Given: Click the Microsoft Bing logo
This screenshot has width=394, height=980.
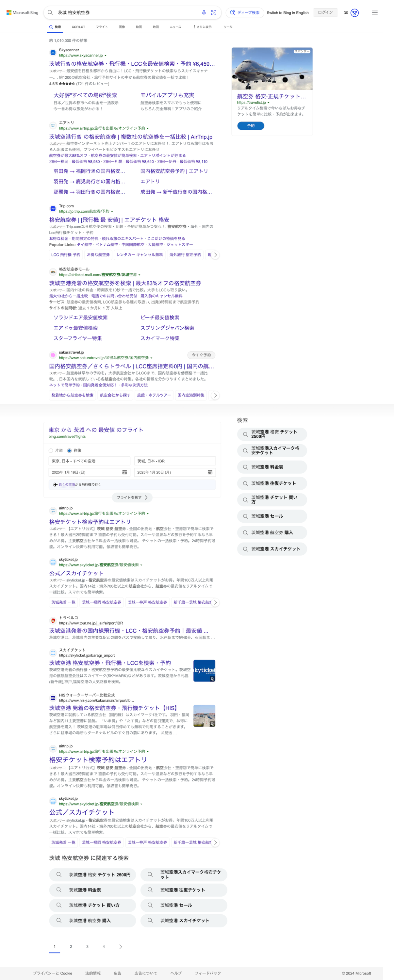Looking at the screenshot, I should pyautogui.click(x=23, y=12).
